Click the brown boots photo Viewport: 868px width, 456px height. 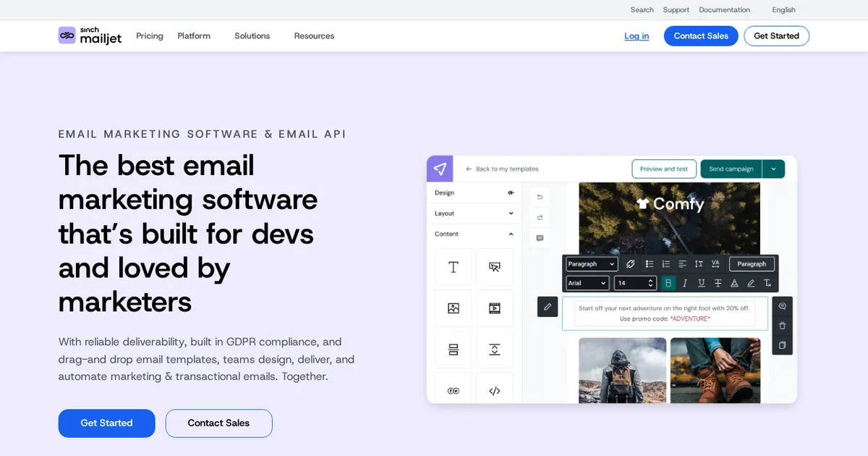tap(715, 370)
